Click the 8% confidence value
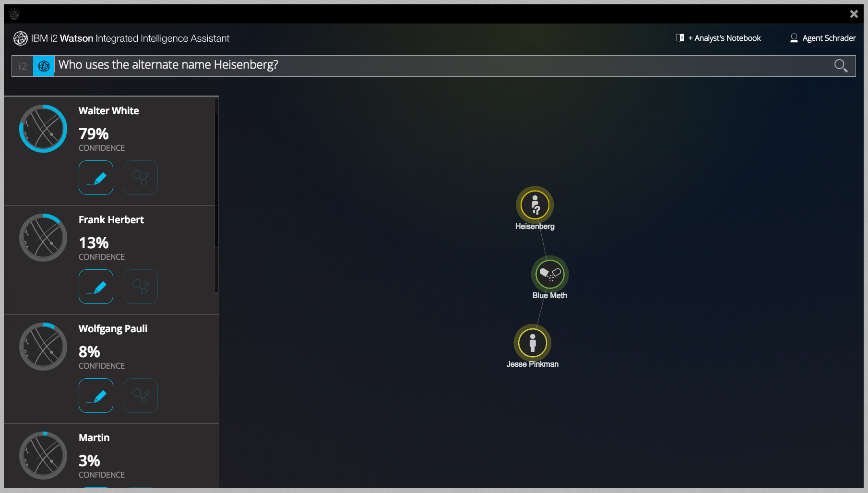This screenshot has height=493, width=868. (x=89, y=352)
